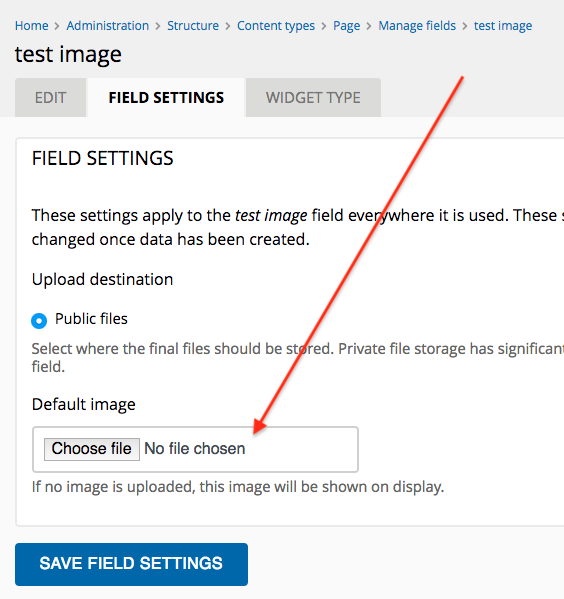
Task: Click the 'If no image is uploaded' help text
Action: pyautogui.click(x=238, y=487)
